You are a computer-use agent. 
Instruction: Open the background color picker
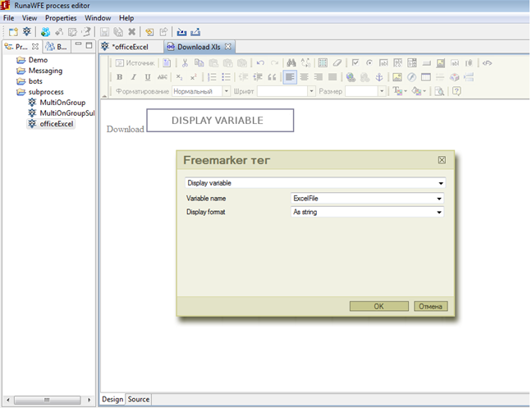(419, 91)
